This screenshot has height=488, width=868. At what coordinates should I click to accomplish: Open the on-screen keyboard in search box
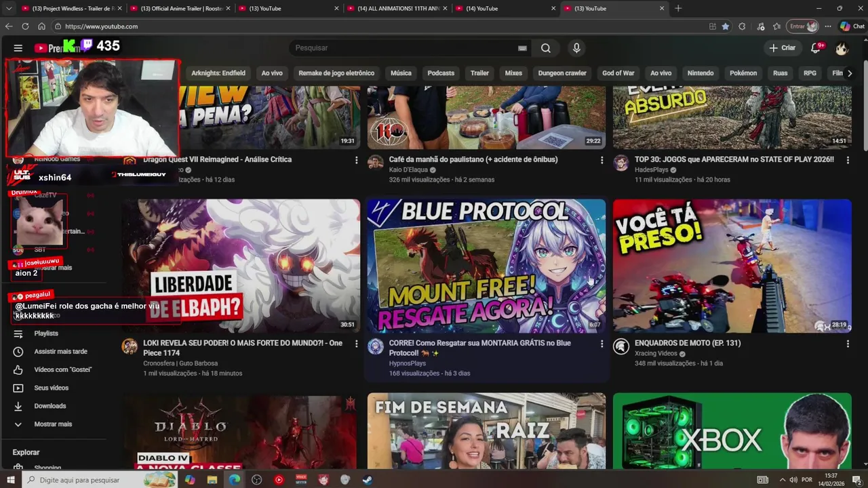[x=522, y=48]
